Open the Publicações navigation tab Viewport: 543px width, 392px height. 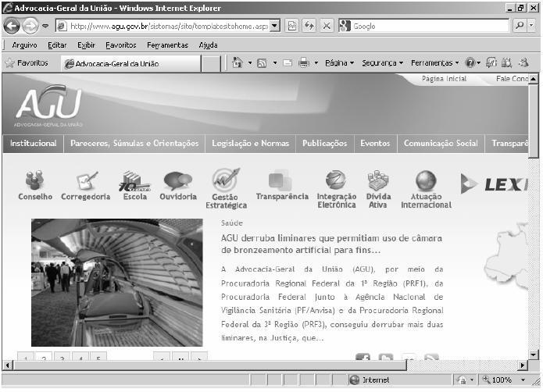pyautogui.click(x=324, y=144)
